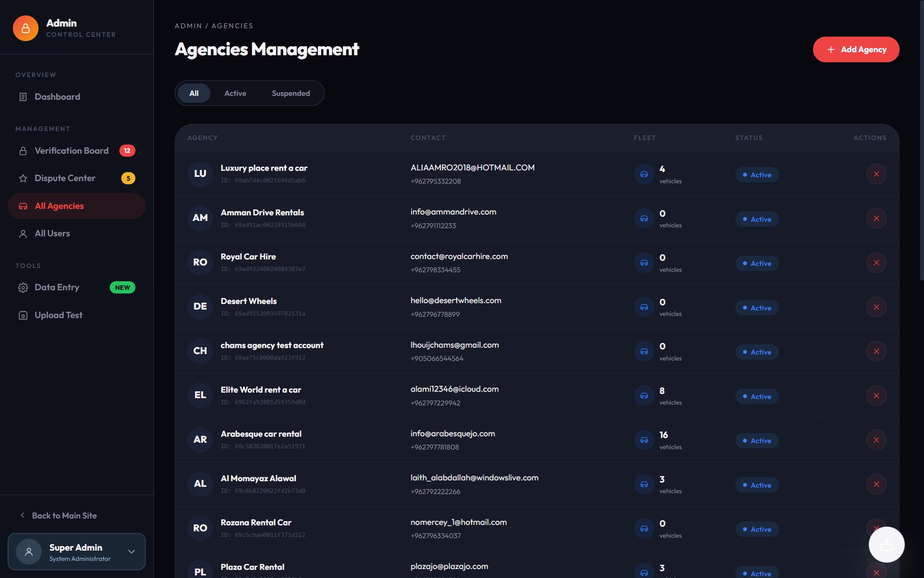Click the Verification Board lock icon
This screenshot has height=578, width=924.
(23, 151)
